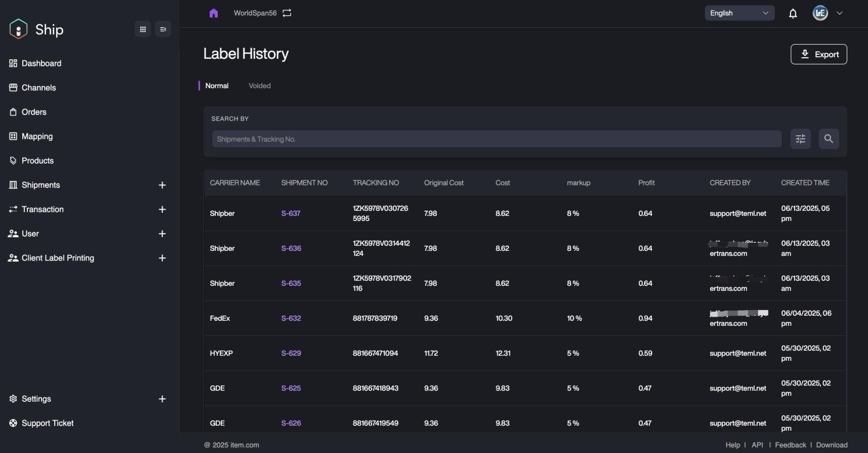The height and width of the screenshot is (453, 868).
Task: Open the Feedback footer link
Action: pos(790,445)
